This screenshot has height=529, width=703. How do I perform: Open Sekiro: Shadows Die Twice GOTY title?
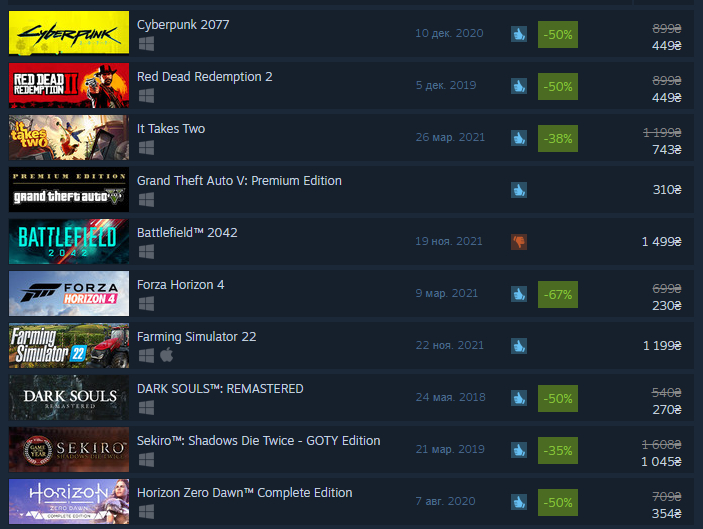(258, 441)
